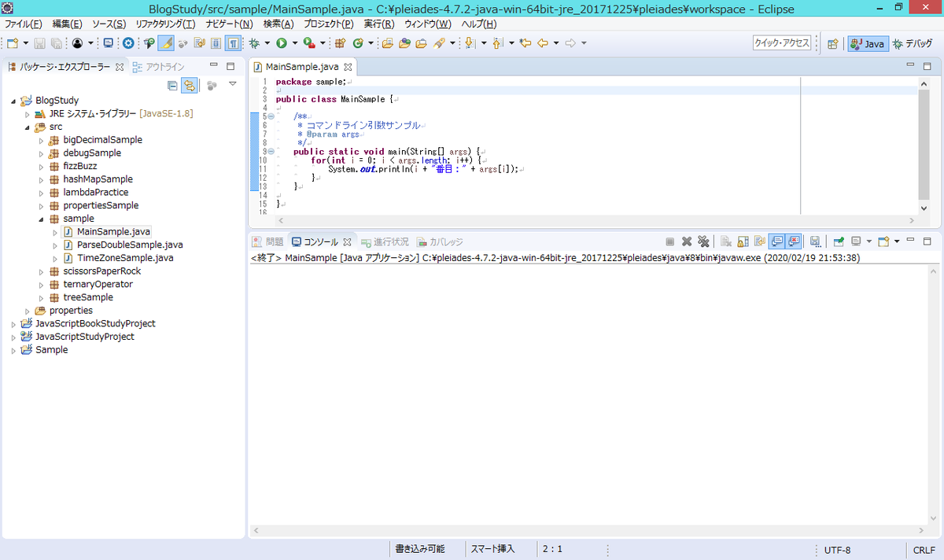This screenshot has height=560, width=944.
Task: Click the クイック・アクセス search field
Action: (781, 43)
